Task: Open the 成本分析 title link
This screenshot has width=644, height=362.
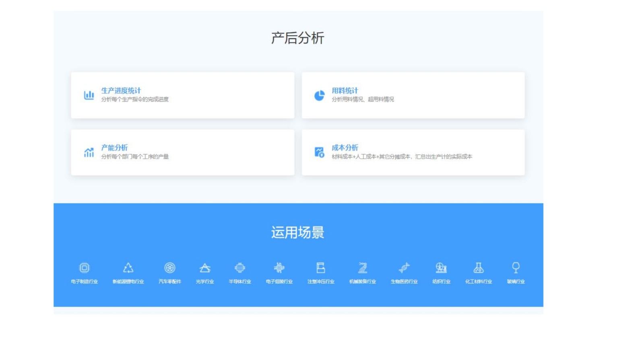Action: [x=345, y=148]
